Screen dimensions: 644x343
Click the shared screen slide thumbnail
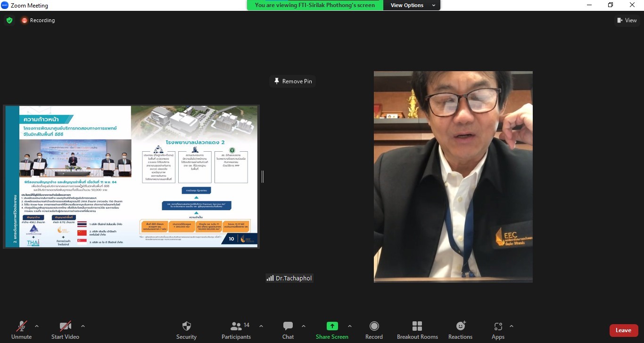click(x=132, y=176)
